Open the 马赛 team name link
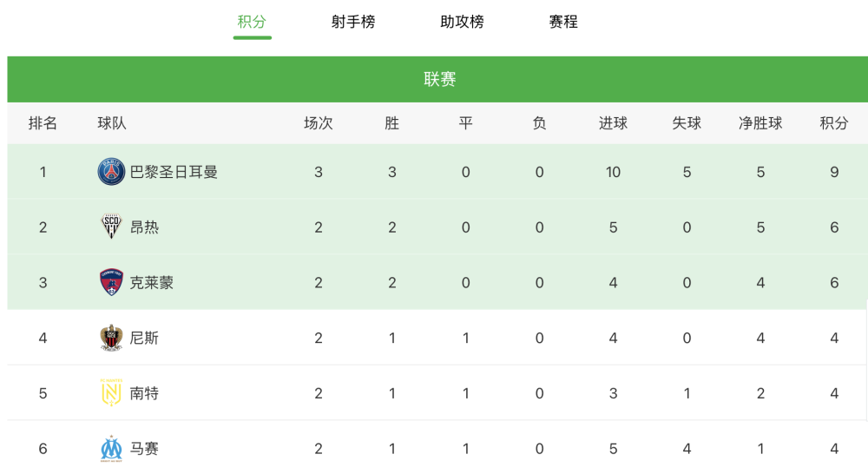 144,449
